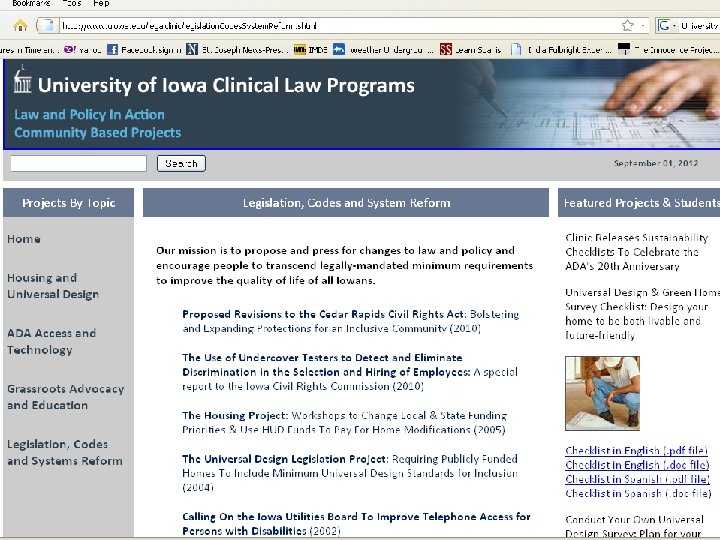Expand the address bar history dropdown
This screenshot has height=540, width=720.
643,25
